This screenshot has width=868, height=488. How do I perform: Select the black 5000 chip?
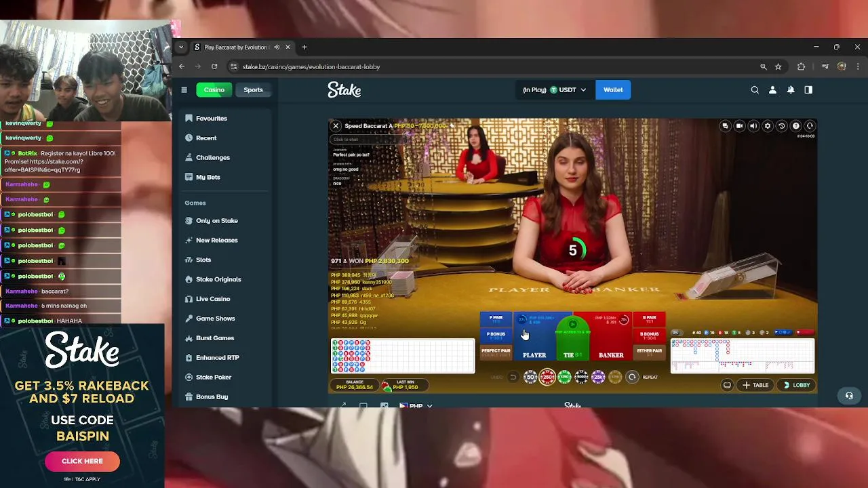581,377
